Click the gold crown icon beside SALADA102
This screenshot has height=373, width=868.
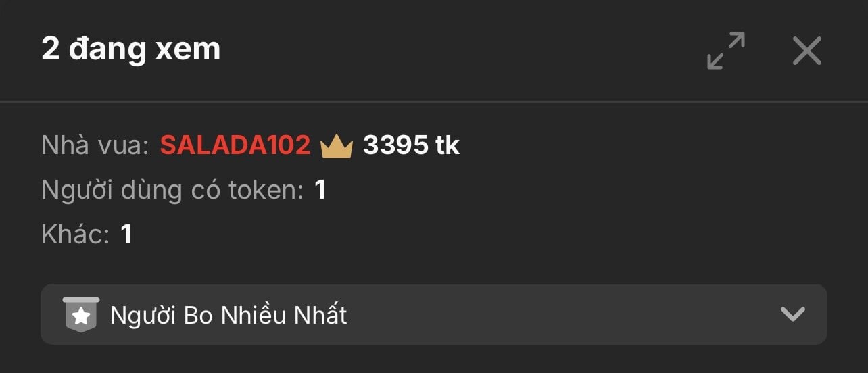[x=337, y=146]
